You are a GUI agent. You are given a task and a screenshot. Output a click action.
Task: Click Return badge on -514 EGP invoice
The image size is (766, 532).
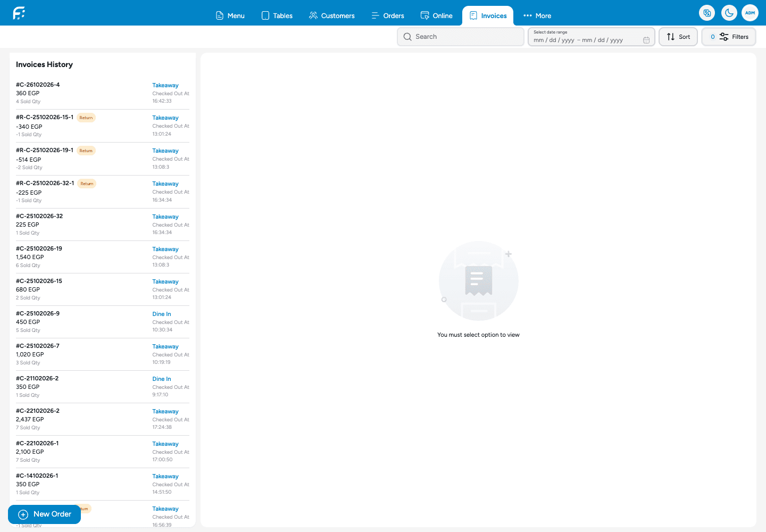pos(86,151)
